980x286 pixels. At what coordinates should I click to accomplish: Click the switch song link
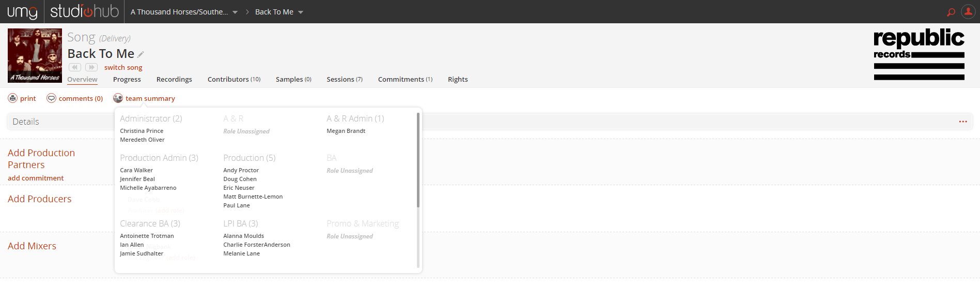pos(123,67)
